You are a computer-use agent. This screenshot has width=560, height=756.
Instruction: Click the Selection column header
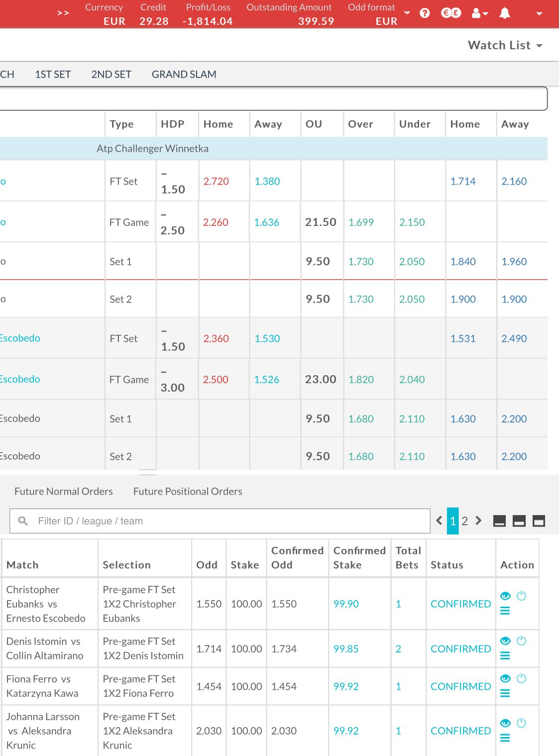tap(126, 565)
